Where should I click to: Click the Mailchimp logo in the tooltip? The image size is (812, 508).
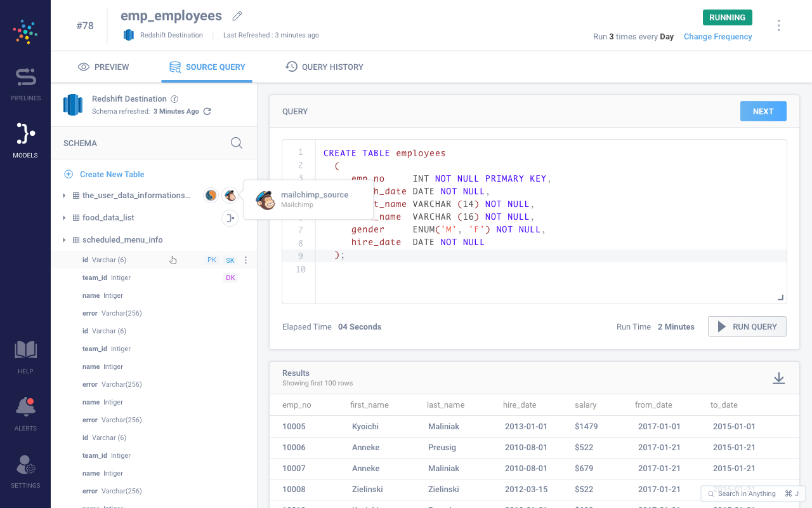[265, 200]
